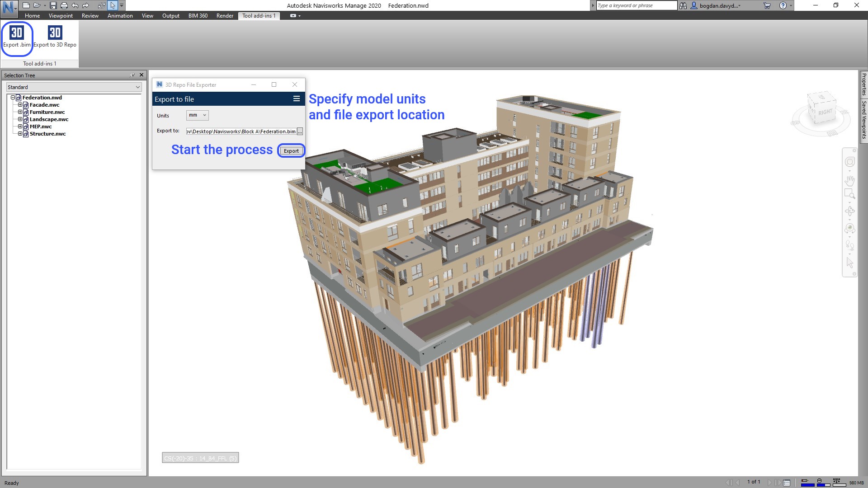Click the Export button in exporter dialog

point(291,151)
